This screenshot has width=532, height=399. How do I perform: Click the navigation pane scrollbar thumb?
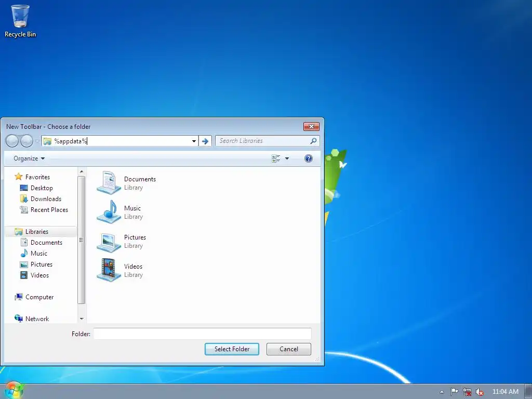coord(82,240)
